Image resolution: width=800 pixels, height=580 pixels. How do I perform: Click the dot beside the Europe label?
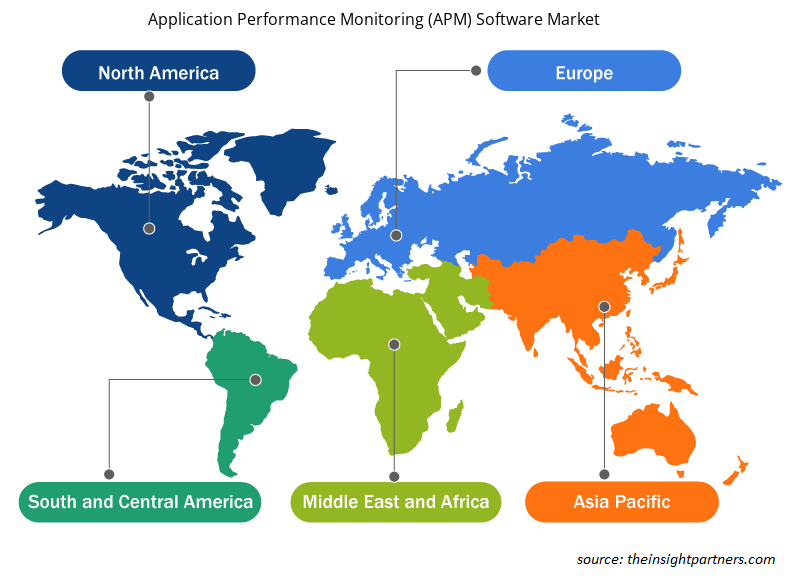476,70
